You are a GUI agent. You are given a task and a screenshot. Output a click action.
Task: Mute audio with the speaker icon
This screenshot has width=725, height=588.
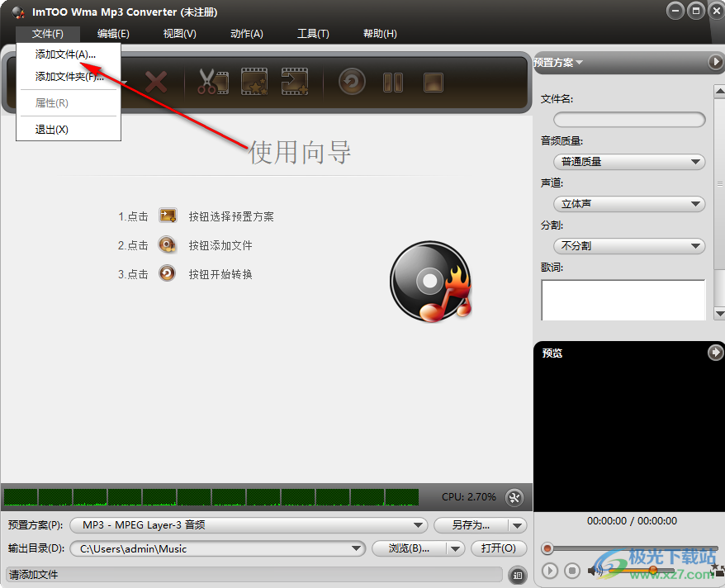coord(595,571)
